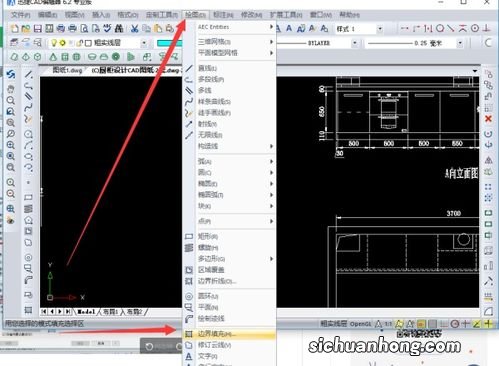Screen dimensions: 499x366
Task: Select the Line tool in left toolbar
Action: pyautogui.click(x=28, y=74)
